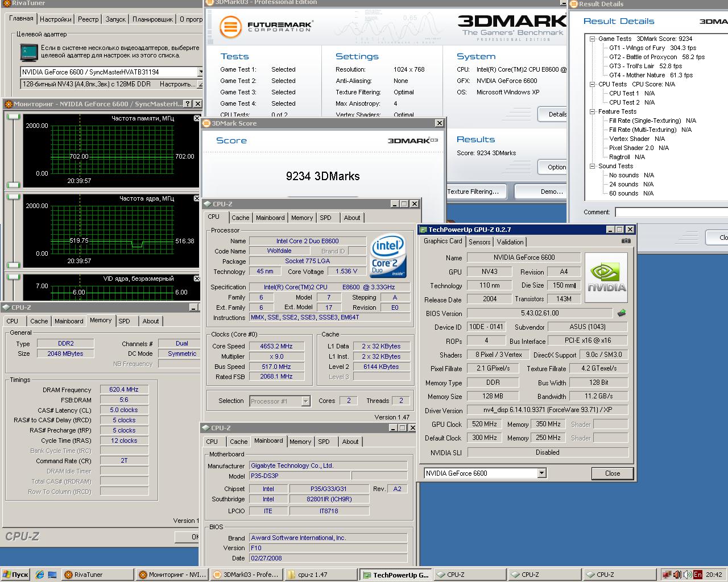Click the Options button under 3DMark Results

[552, 167]
